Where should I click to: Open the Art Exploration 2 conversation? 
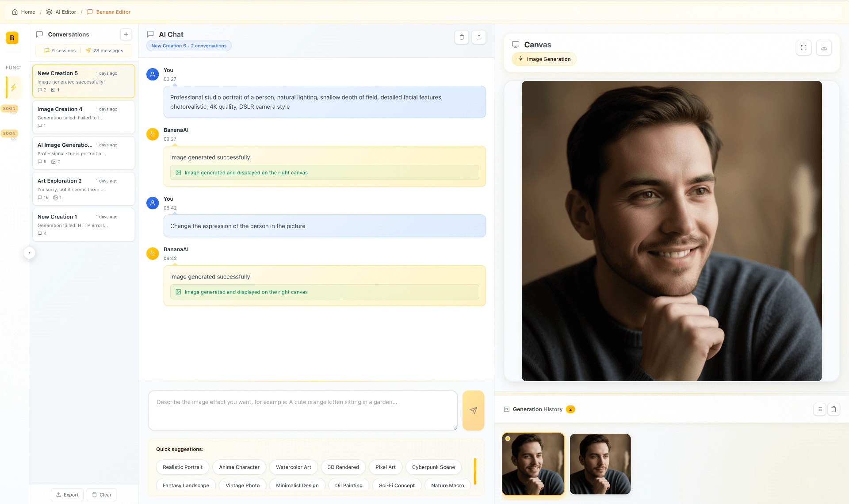point(83,189)
